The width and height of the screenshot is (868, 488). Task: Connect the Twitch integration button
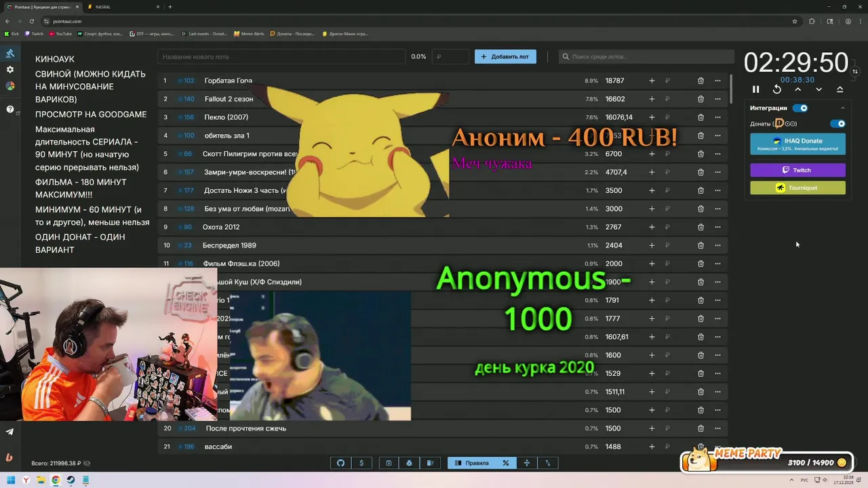click(x=798, y=170)
